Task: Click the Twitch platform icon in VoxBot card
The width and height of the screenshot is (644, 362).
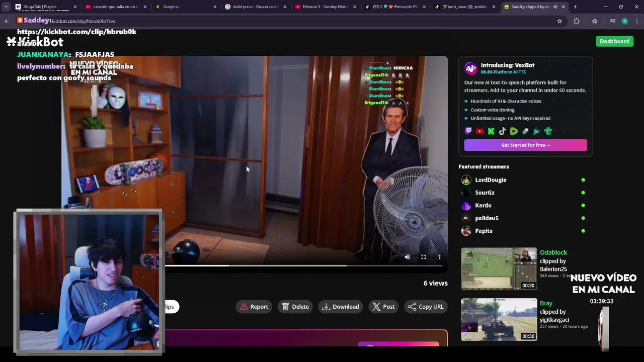Action: point(468,131)
